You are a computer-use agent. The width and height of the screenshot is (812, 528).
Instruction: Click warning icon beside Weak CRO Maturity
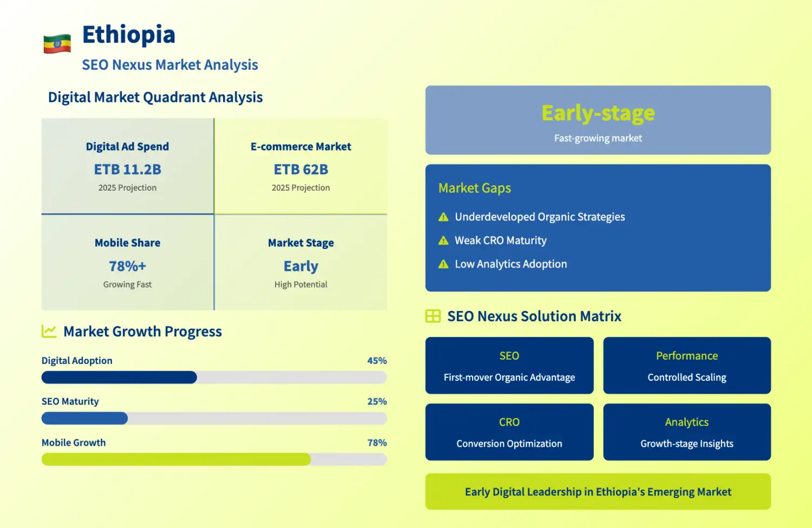click(x=443, y=240)
